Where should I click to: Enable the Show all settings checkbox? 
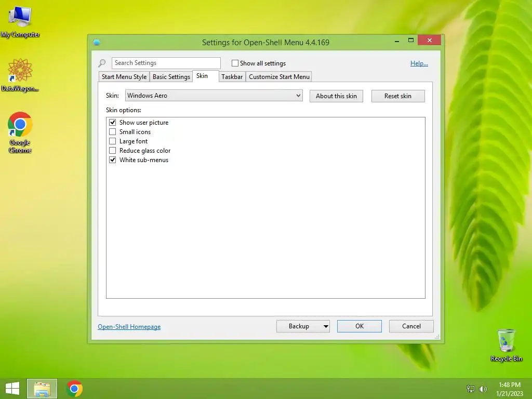(x=235, y=63)
